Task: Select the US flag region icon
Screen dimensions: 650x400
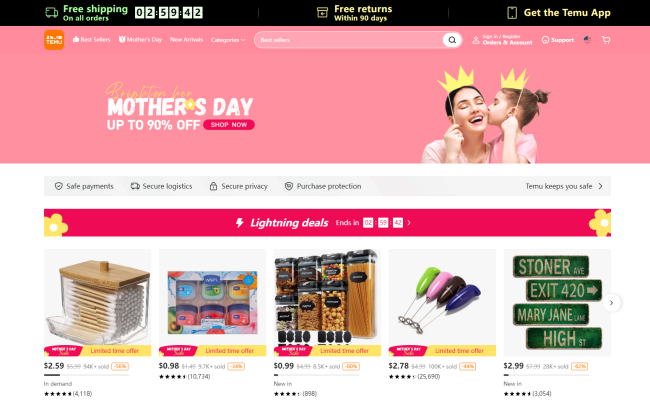Action: pos(587,40)
